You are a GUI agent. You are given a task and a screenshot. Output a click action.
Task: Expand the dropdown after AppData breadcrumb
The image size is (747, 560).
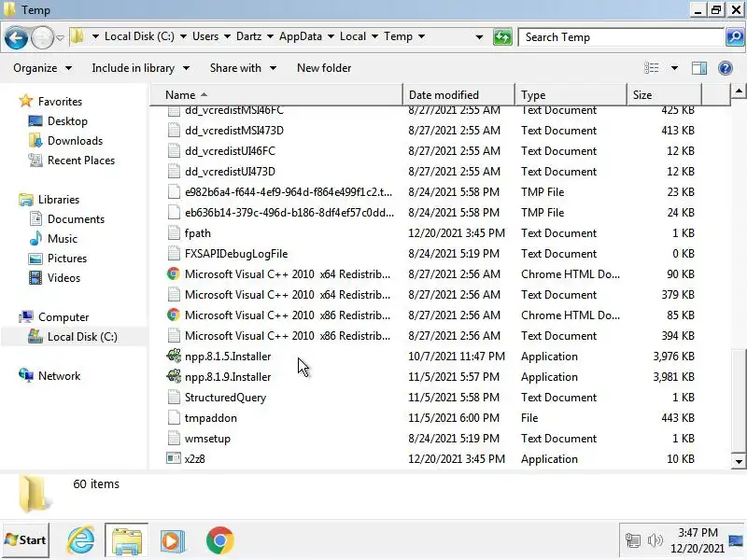tap(331, 36)
